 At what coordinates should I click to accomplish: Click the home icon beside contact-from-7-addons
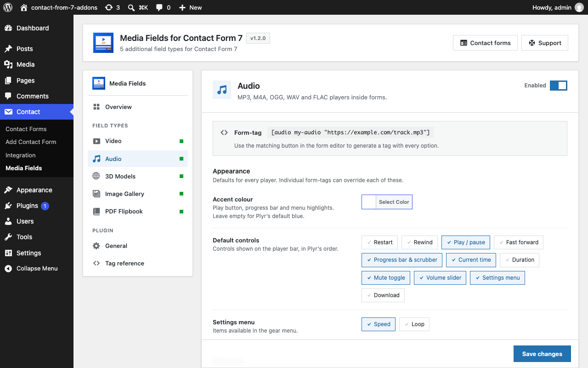coord(24,7)
